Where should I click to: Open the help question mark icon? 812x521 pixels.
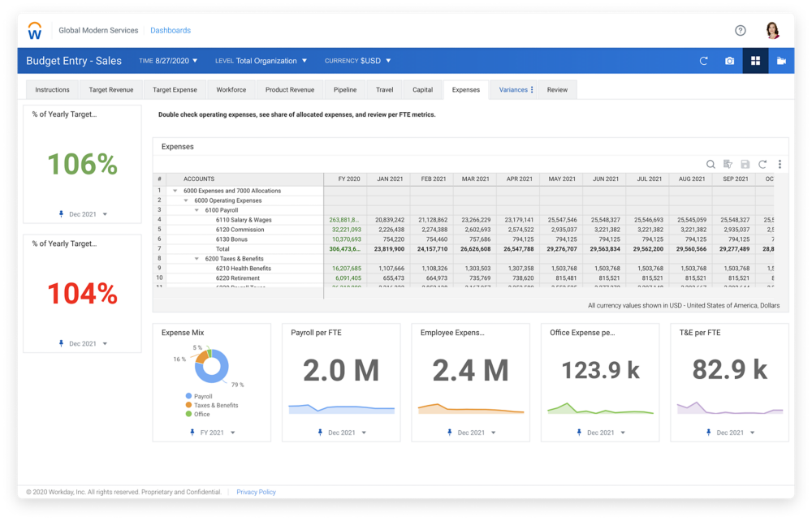(x=740, y=31)
